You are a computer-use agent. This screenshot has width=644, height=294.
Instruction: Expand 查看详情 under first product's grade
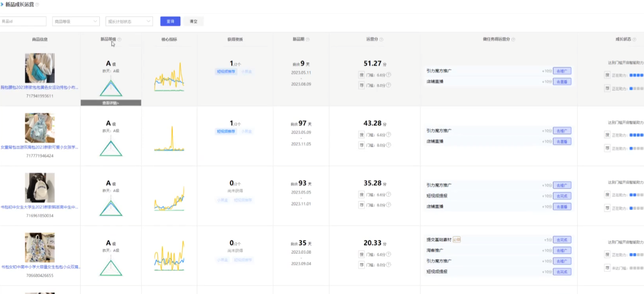pyautogui.click(x=111, y=103)
